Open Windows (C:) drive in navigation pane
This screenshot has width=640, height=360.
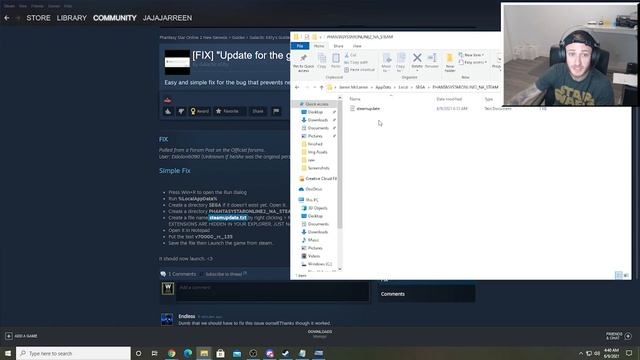coord(320,264)
